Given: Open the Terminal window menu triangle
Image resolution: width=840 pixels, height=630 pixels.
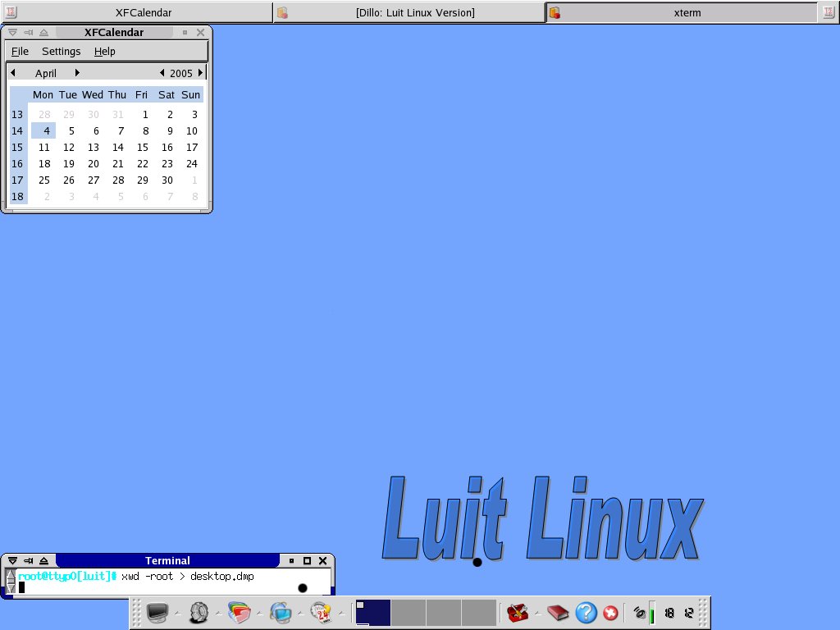Looking at the screenshot, I should (12, 560).
